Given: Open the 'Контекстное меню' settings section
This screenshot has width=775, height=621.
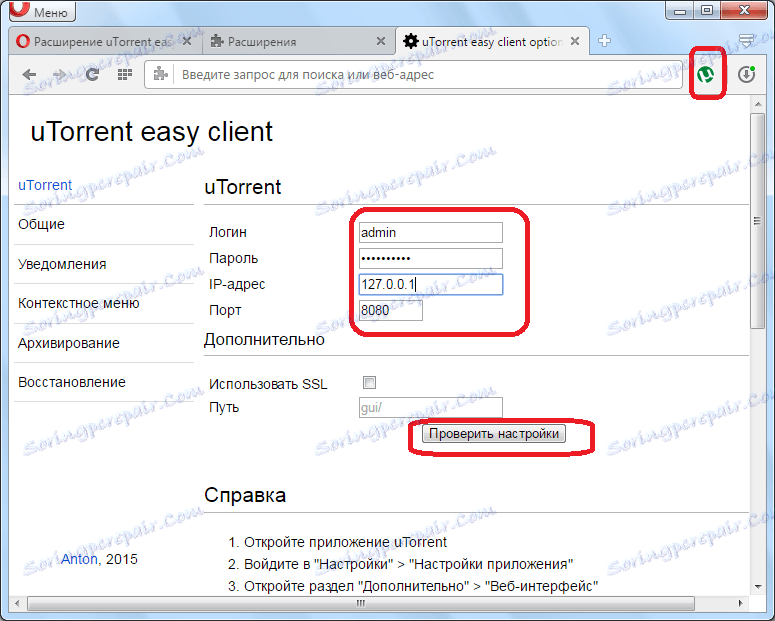Looking at the screenshot, I should pyautogui.click(x=79, y=303).
